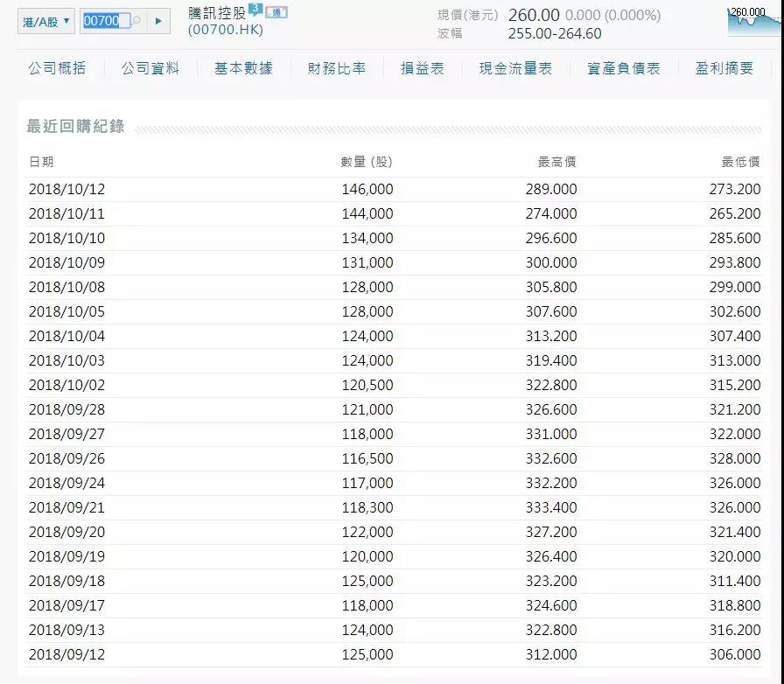The height and width of the screenshot is (684, 784).
Task: Click the 騰訊控股 stock name
Action: [217, 13]
